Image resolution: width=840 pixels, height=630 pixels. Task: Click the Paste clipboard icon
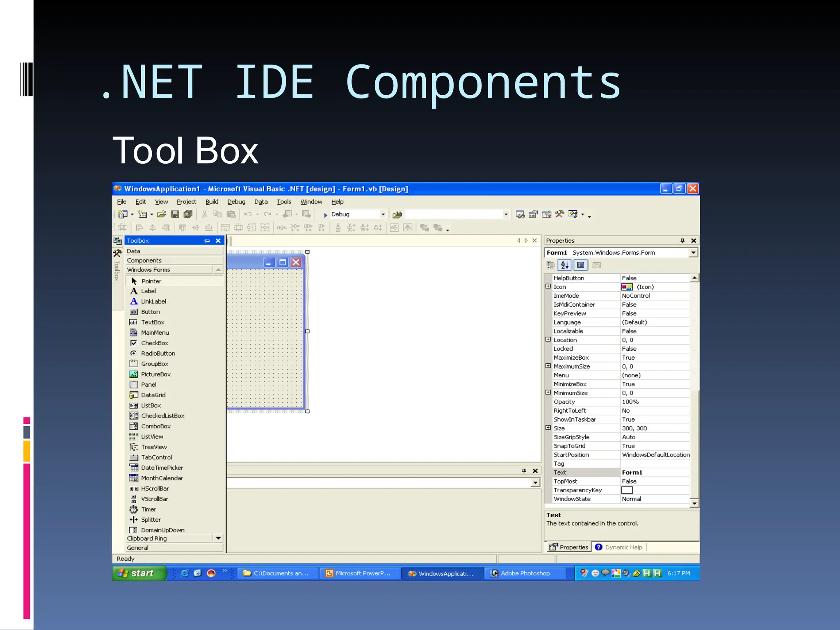231,214
